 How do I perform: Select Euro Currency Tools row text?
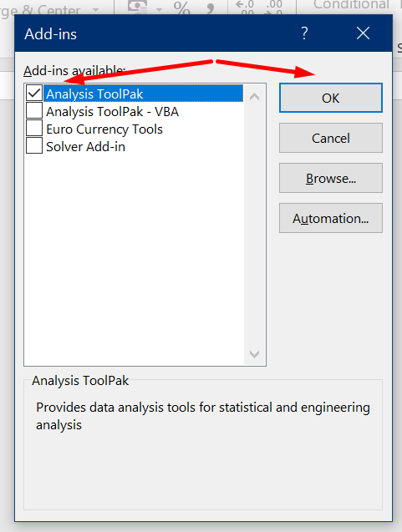point(104,129)
